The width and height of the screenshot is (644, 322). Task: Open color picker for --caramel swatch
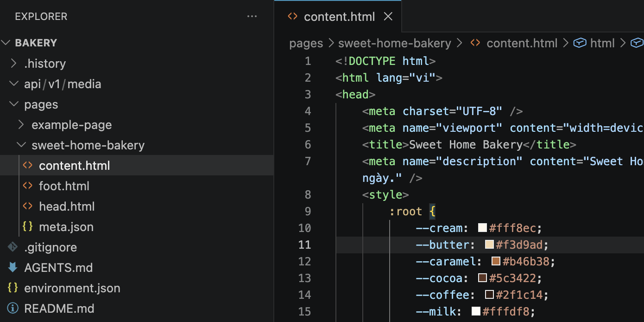click(x=496, y=261)
